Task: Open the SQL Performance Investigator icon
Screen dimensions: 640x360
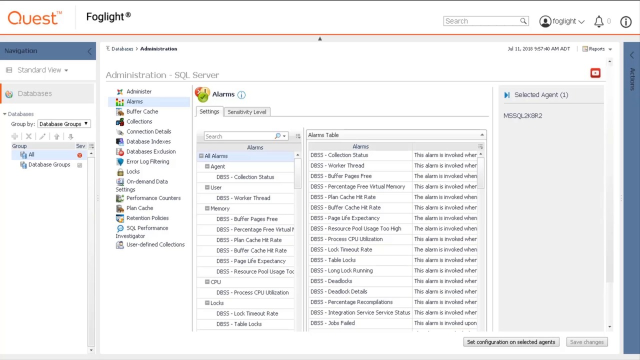Action: tap(120, 228)
